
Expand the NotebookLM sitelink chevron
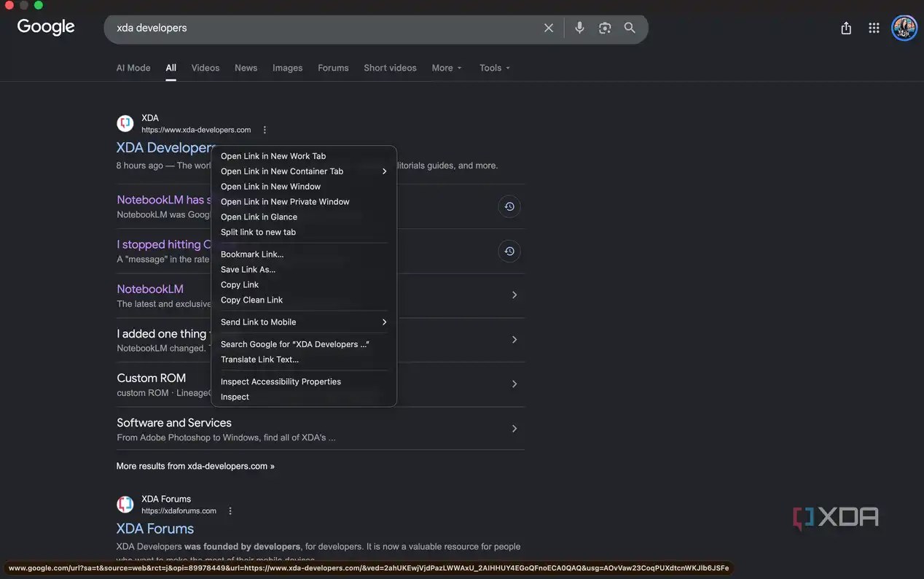(514, 295)
